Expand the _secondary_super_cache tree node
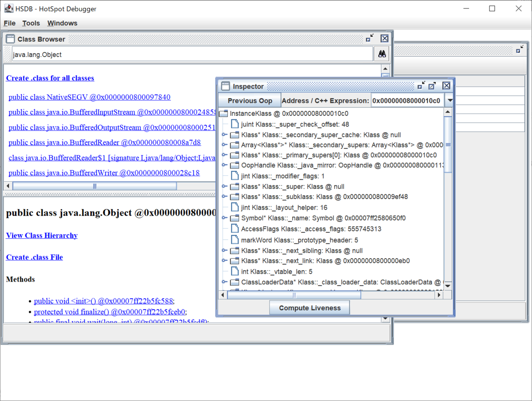532x401 pixels. 224,134
